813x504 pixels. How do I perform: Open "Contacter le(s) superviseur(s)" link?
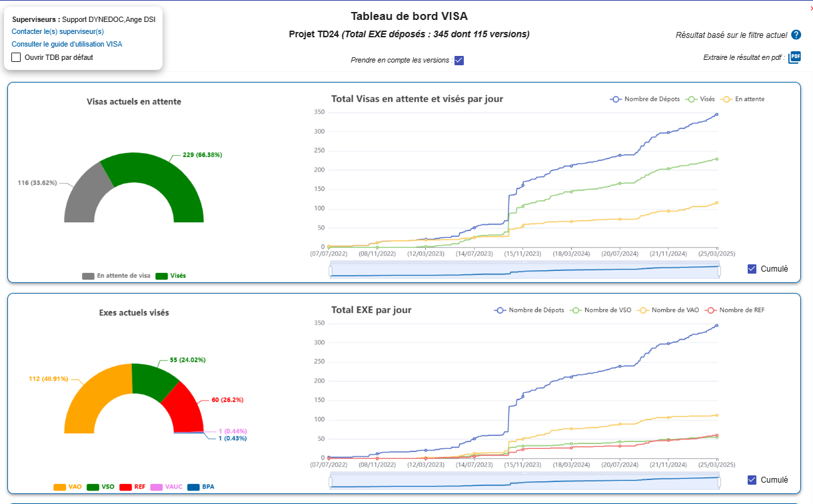point(58,31)
